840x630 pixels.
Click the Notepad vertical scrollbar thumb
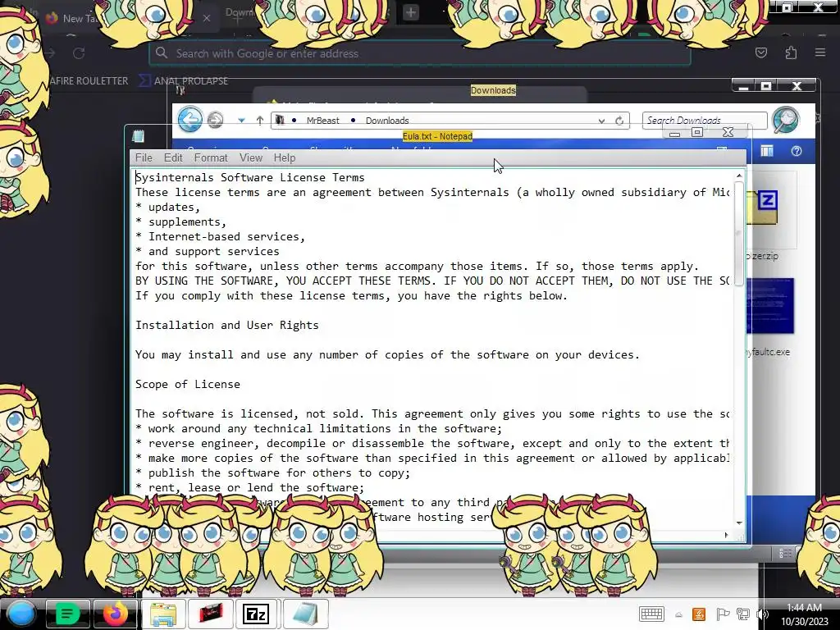coord(739,234)
